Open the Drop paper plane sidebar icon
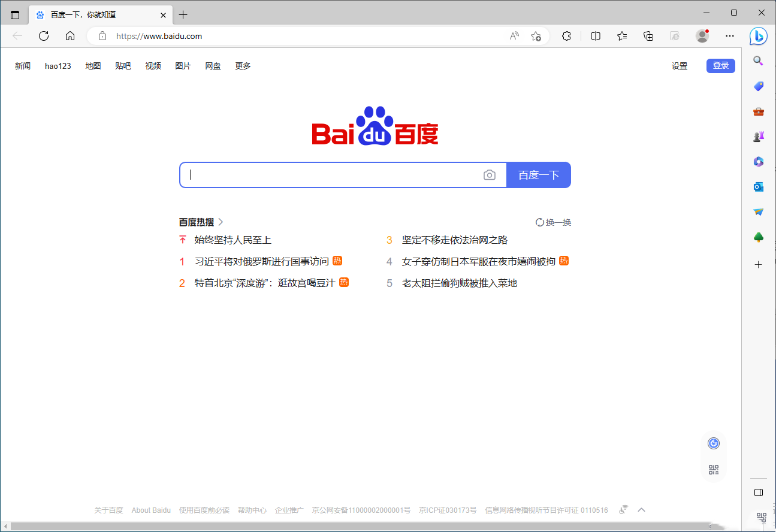The image size is (776, 532). pos(758,212)
